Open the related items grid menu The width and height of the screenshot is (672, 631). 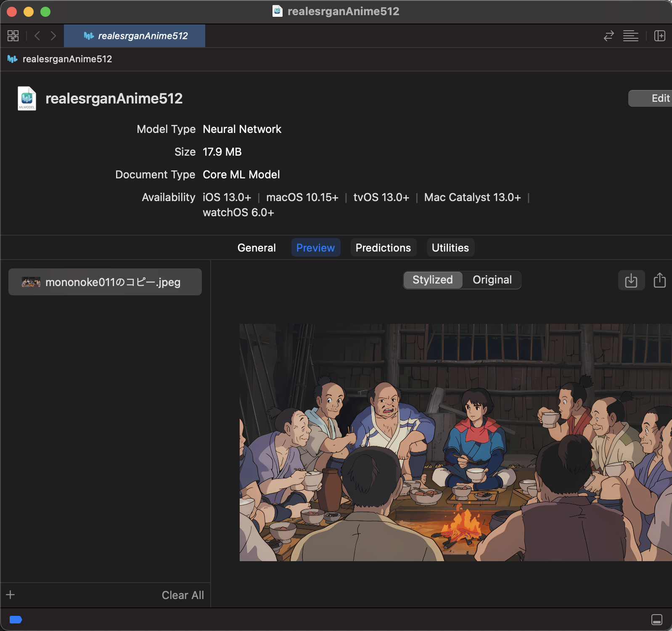coord(13,36)
